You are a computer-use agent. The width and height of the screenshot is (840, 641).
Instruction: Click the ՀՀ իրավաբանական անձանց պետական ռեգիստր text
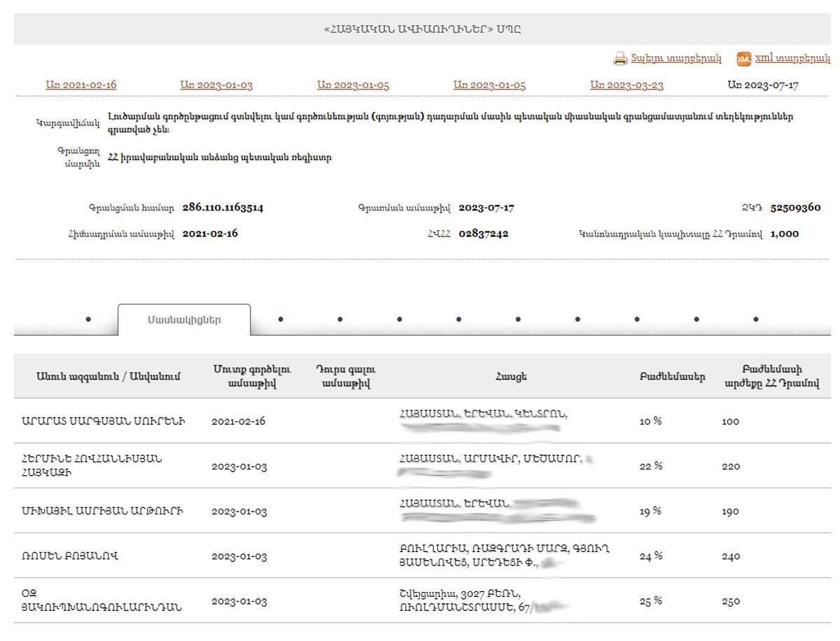tap(220, 157)
